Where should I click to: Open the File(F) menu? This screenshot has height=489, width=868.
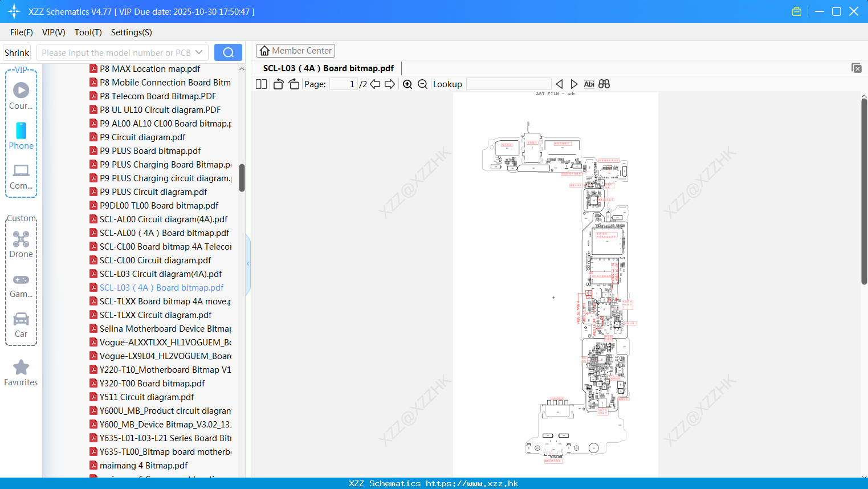[22, 32]
